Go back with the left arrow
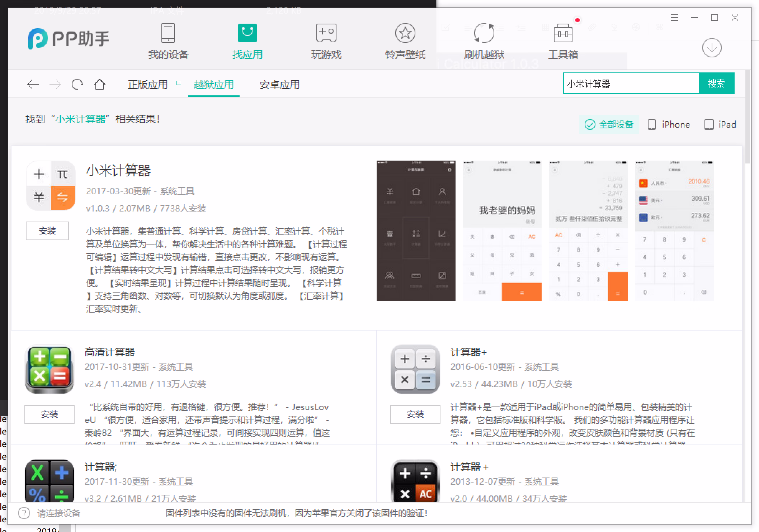This screenshot has height=532, width=759. click(x=33, y=85)
